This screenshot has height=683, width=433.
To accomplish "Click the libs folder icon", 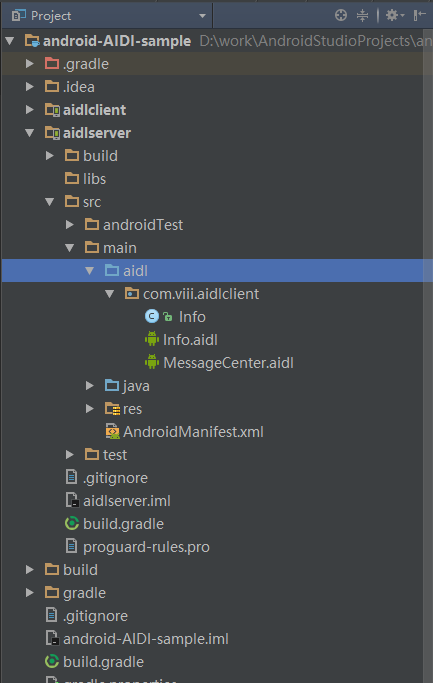I will tap(72, 179).
